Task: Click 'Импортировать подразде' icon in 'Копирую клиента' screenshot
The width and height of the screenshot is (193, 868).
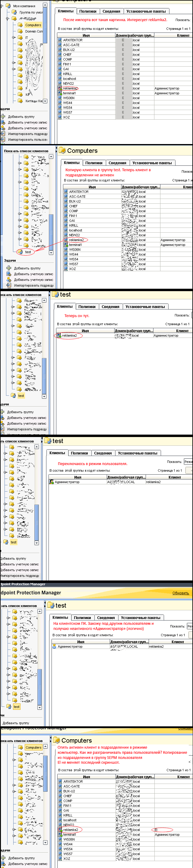Action: pos(9,285)
